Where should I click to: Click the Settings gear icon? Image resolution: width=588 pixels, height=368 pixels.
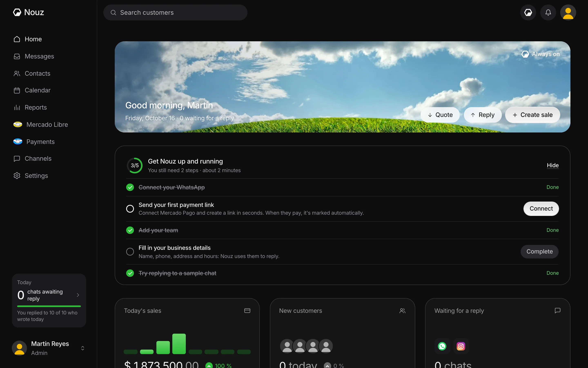coord(17,176)
